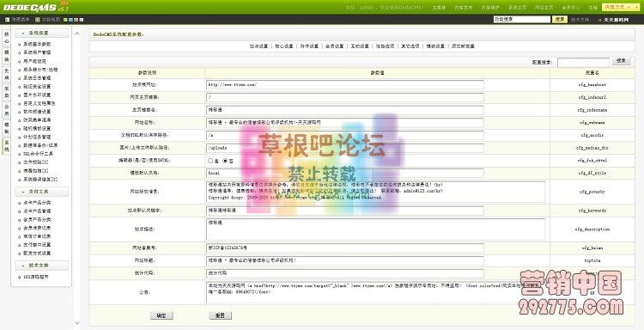Image resolution: width=644 pixels, height=330 pixels.
Task: Click the 重置 reset button
Action: pyautogui.click(x=220, y=315)
